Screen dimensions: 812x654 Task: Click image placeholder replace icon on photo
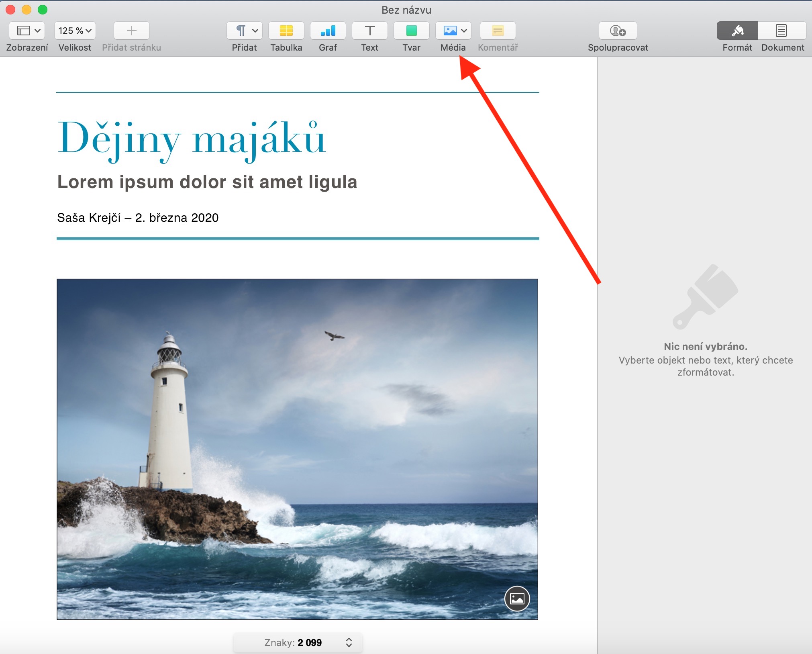pos(517,599)
